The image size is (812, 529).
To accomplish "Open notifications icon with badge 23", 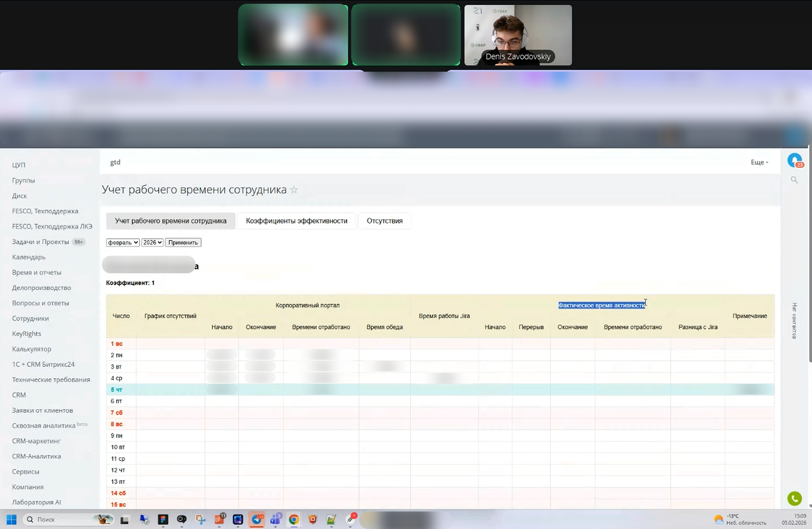I will (794, 161).
